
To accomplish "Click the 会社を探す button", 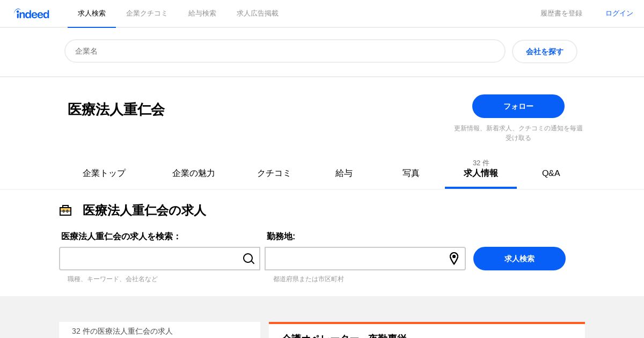I will [545, 52].
